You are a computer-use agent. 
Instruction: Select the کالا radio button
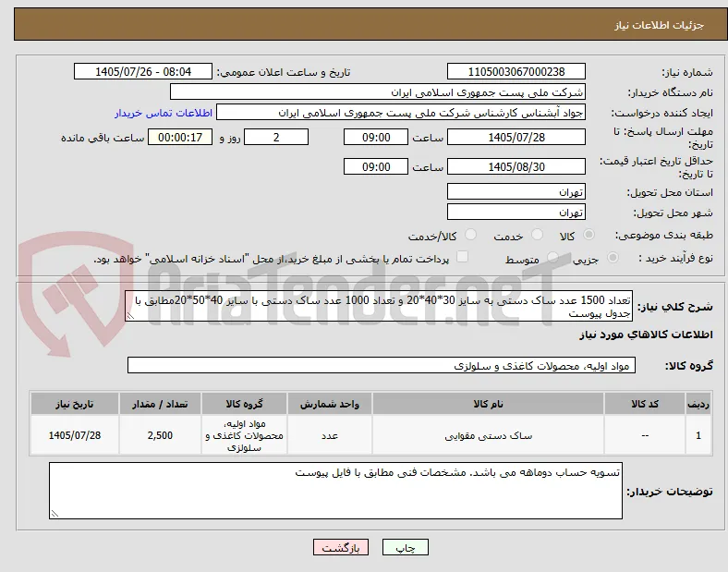pyautogui.click(x=588, y=235)
